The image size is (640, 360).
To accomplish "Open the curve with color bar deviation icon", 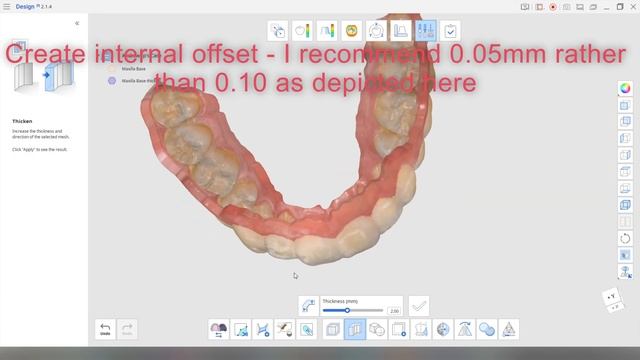I will [x=327, y=31].
